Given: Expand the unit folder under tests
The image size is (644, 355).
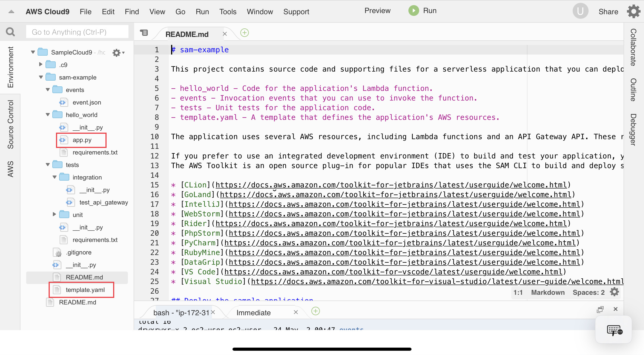Looking at the screenshot, I should click(55, 215).
